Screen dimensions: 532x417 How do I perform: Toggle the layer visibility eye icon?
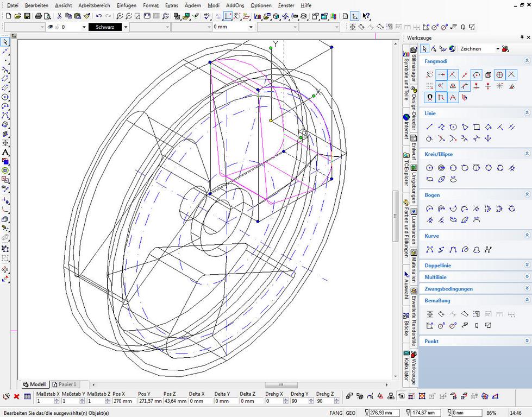coord(50,27)
